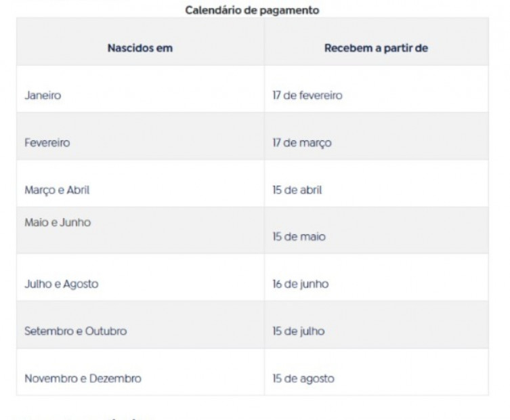The image size is (510, 420).
Task: Click the "17 de fevereiro" payment date
Action: [x=307, y=96]
